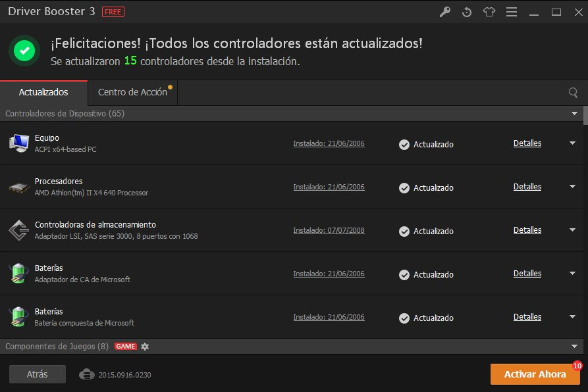Open the license key entry icon
This screenshot has width=588, height=392.
click(x=444, y=12)
